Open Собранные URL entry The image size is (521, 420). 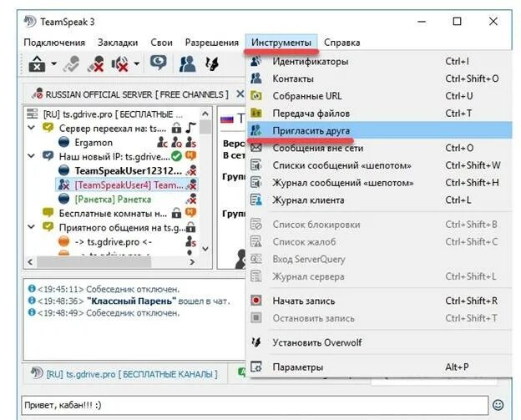coord(379,96)
